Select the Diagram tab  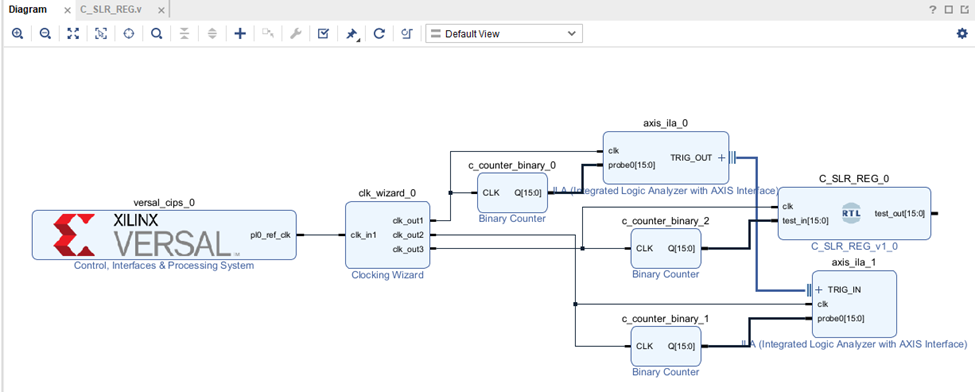coord(28,10)
